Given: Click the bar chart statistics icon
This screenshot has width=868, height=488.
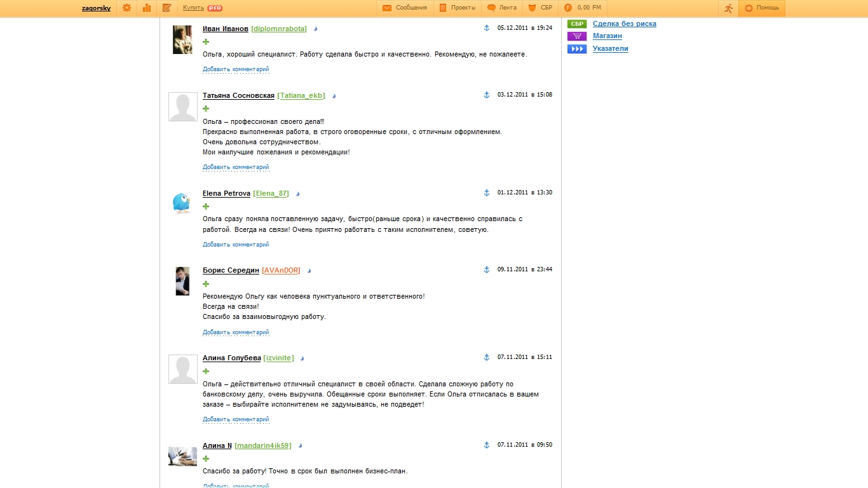Looking at the screenshot, I should point(147,8).
